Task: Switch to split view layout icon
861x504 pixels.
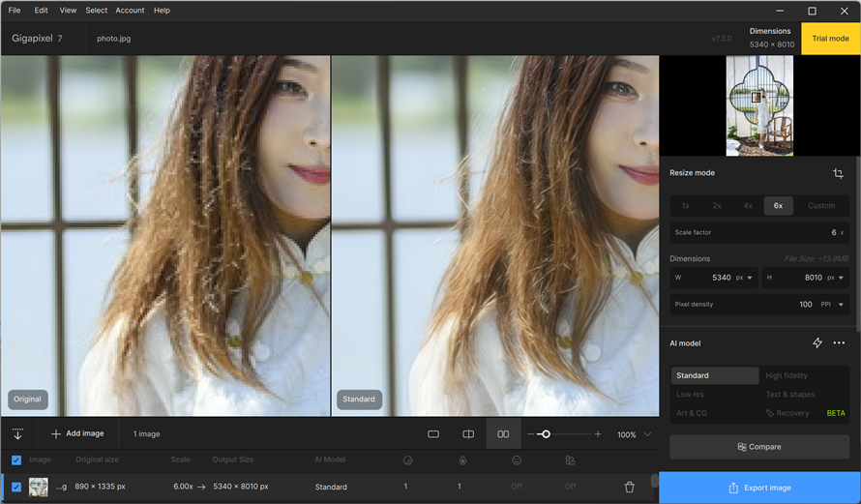Action: tap(468, 434)
